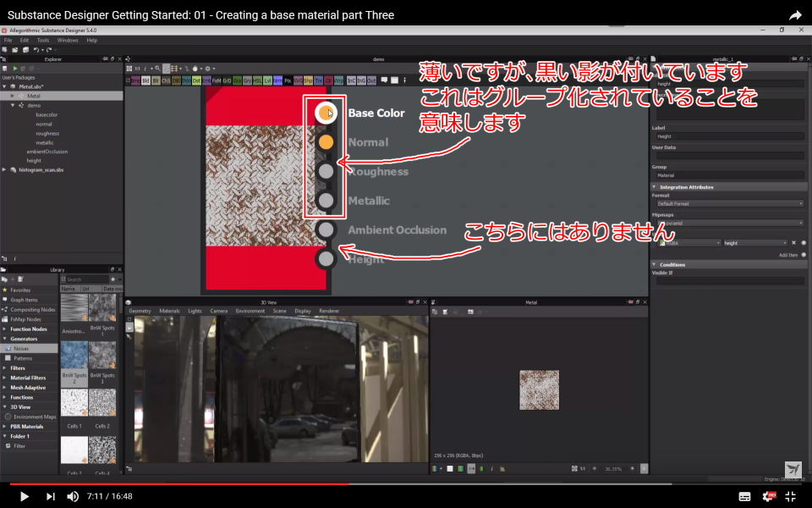Expand Filters category in Library
The width and height of the screenshot is (812, 508).
click(5, 368)
